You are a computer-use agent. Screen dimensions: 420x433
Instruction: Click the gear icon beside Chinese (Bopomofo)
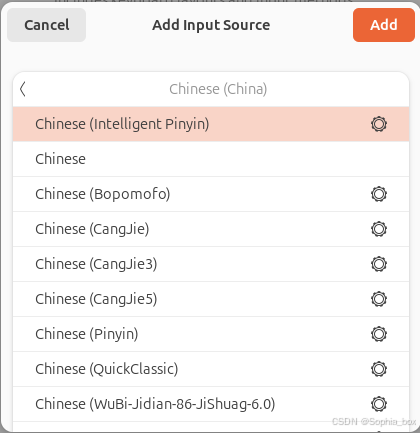379,194
